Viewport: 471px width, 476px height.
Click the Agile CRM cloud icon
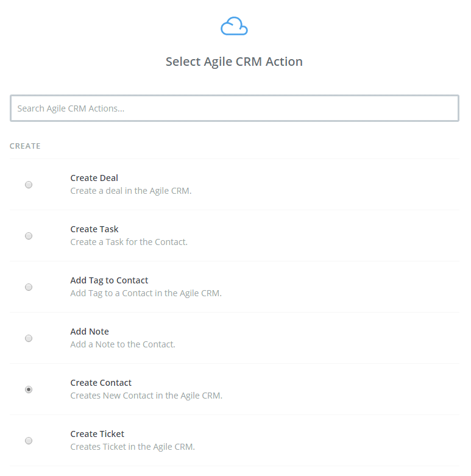[x=234, y=27]
